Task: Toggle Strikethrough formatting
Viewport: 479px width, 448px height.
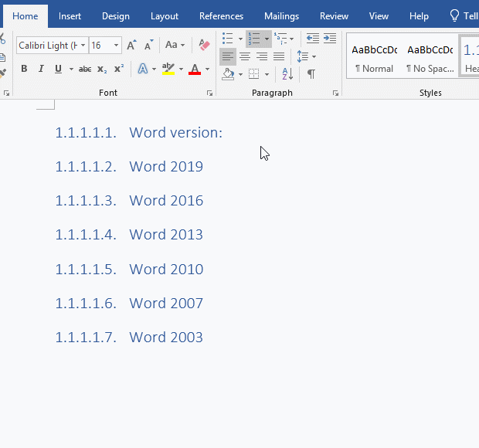Action: point(85,69)
